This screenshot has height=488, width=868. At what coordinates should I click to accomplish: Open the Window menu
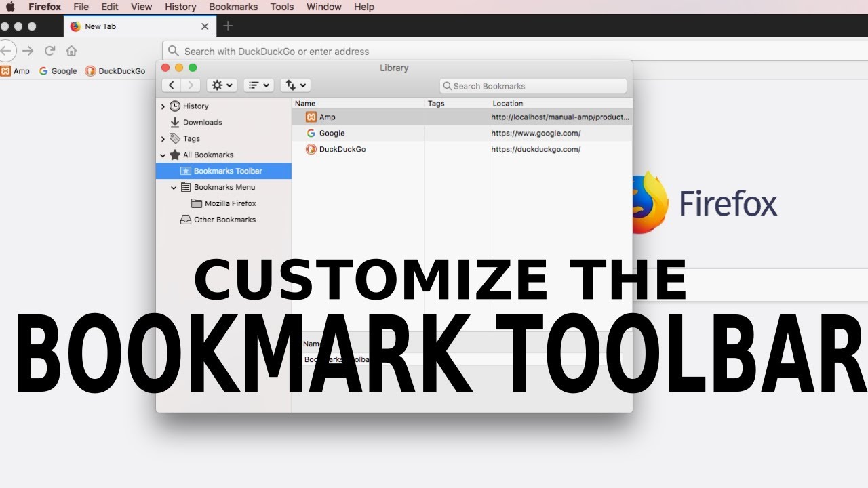click(x=324, y=7)
